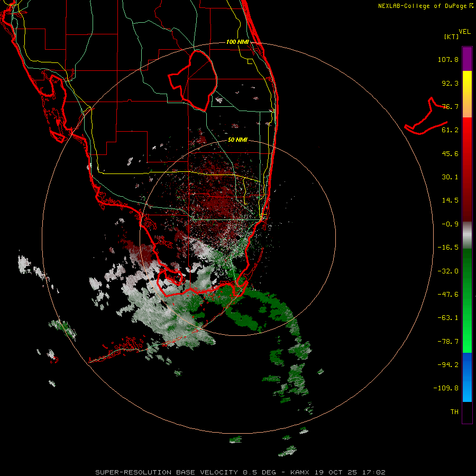
Task: Select the 14.5 legend value
Action: pos(450,200)
